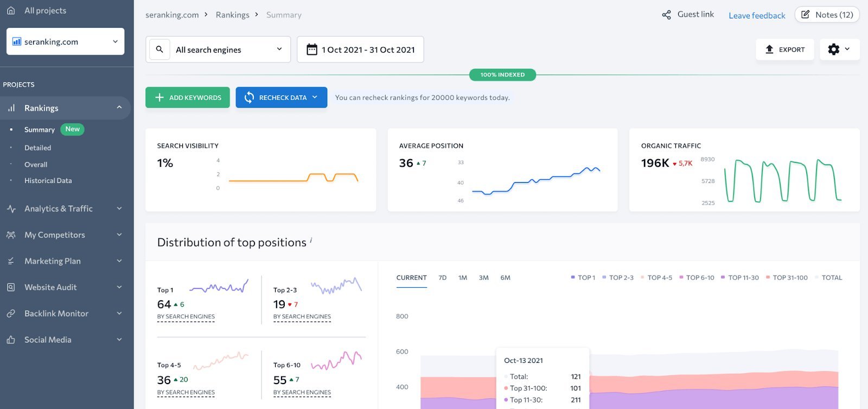Click the Website Audit magnifier icon
This screenshot has width=868, height=409.
pyautogui.click(x=11, y=287)
